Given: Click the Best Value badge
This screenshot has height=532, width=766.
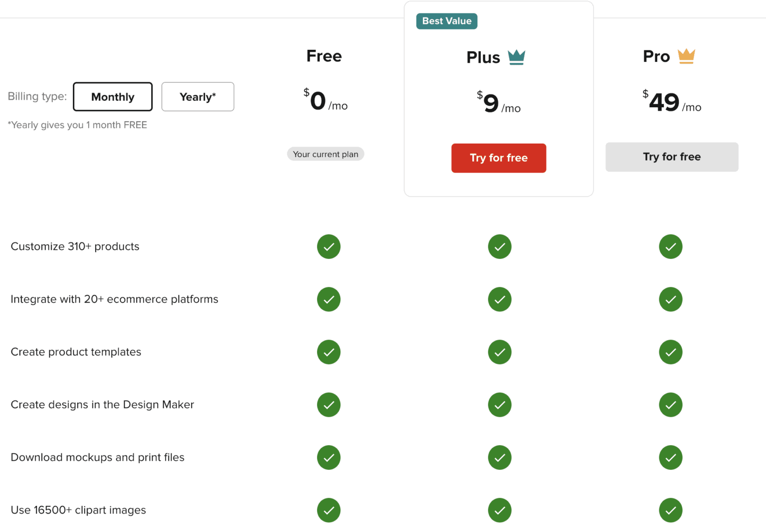Looking at the screenshot, I should 447,21.
